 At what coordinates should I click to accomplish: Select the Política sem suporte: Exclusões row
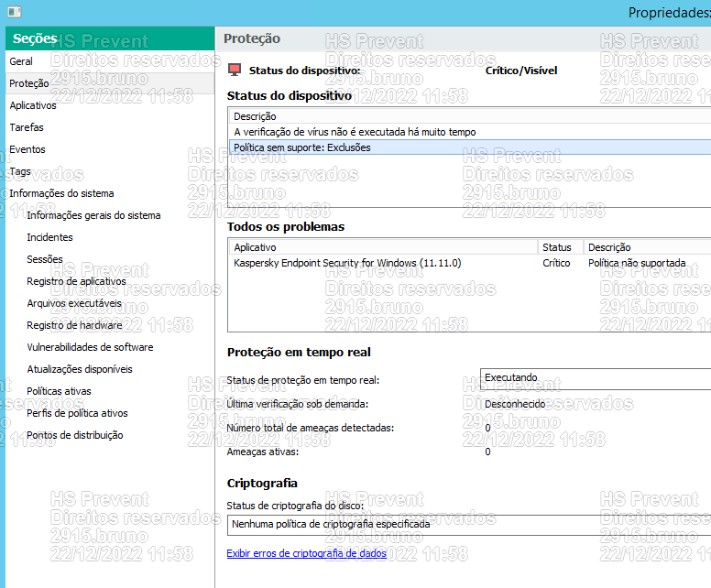pyautogui.click(x=302, y=147)
